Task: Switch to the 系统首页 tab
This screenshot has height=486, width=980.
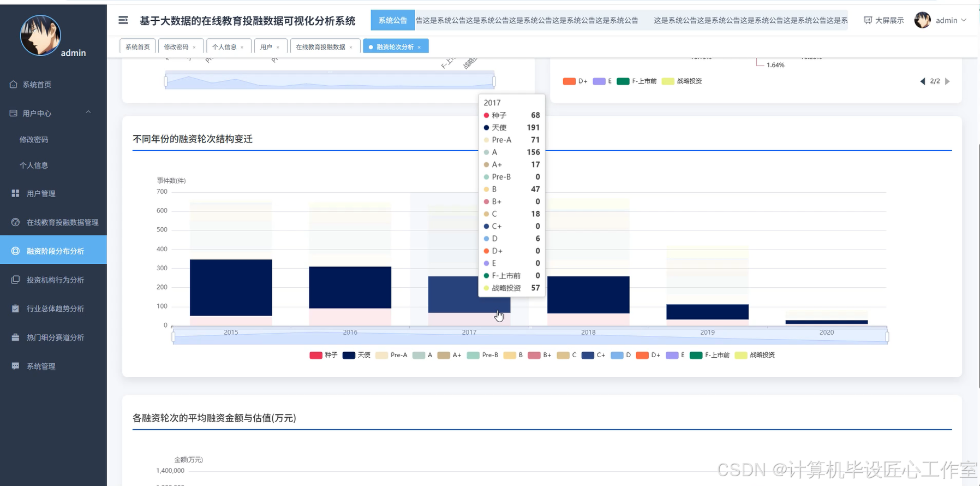Action: (x=138, y=47)
